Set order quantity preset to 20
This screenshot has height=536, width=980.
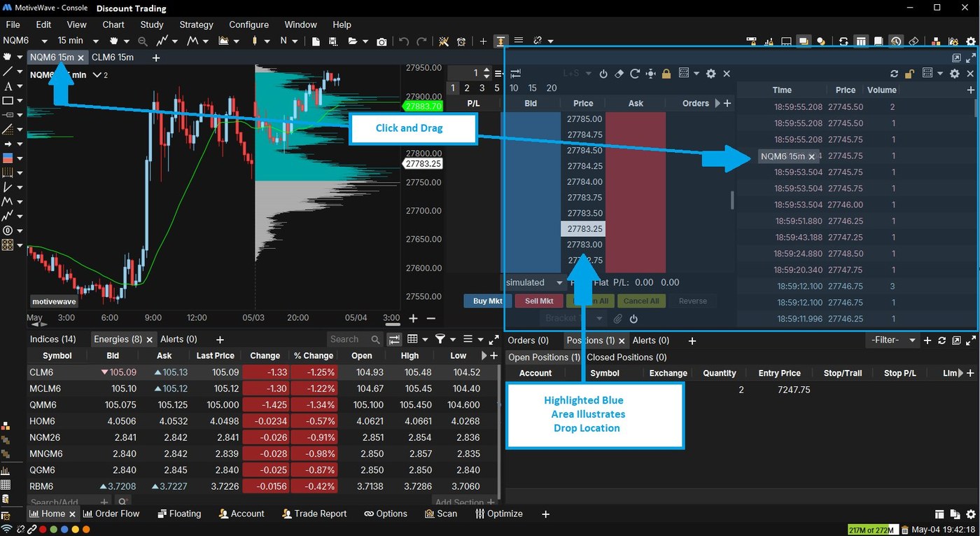(x=552, y=88)
